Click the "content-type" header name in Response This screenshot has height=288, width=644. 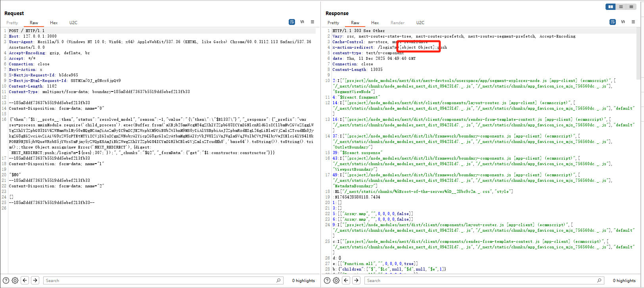tap(347, 53)
